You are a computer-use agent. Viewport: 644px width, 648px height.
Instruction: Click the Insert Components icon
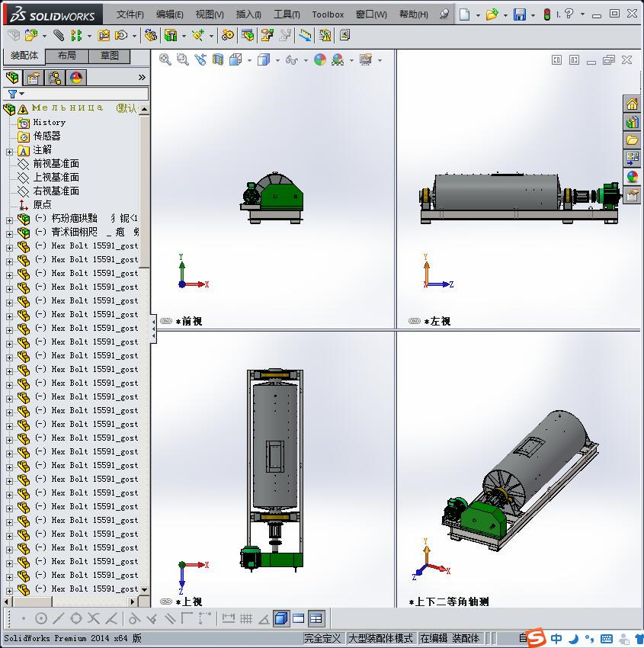30,36
